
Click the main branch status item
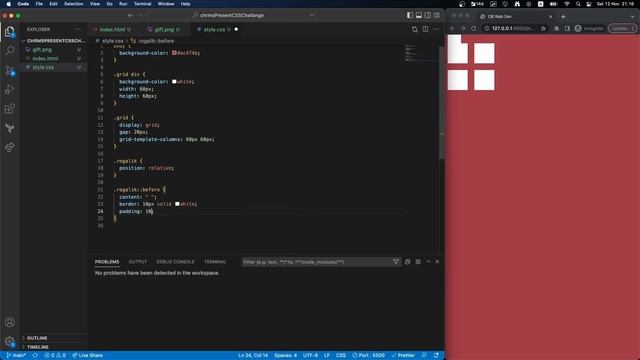[16, 356]
